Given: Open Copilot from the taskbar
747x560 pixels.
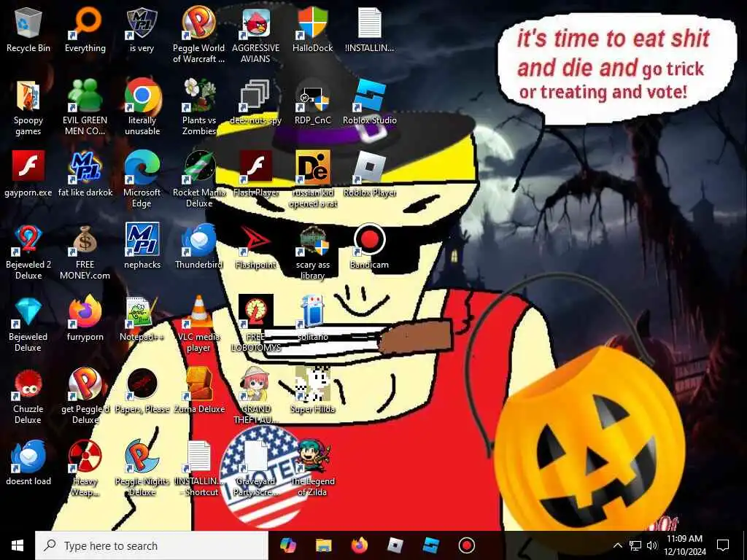Looking at the screenshot, I should point(287,545).
